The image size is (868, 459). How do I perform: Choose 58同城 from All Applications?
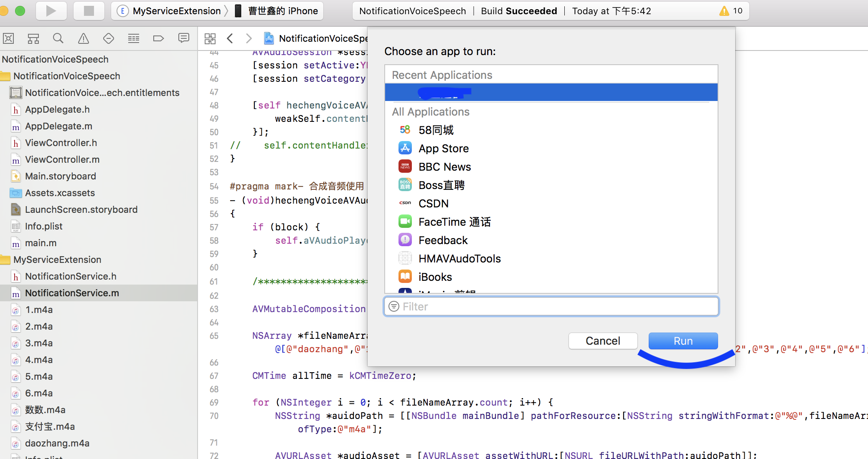point(551,130)
